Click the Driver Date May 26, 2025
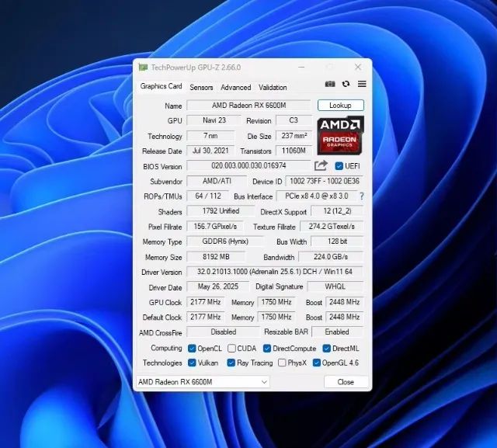 click(x=217, y=287)
